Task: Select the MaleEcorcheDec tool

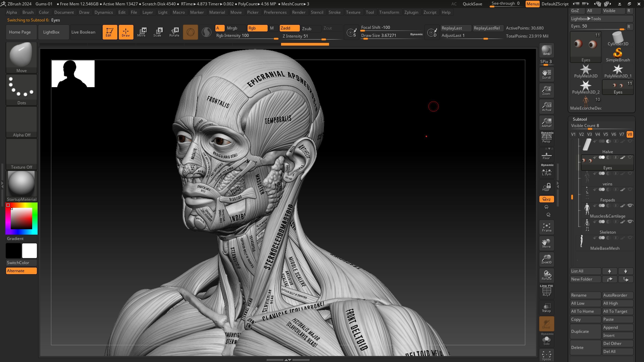Action: point(586,103)
